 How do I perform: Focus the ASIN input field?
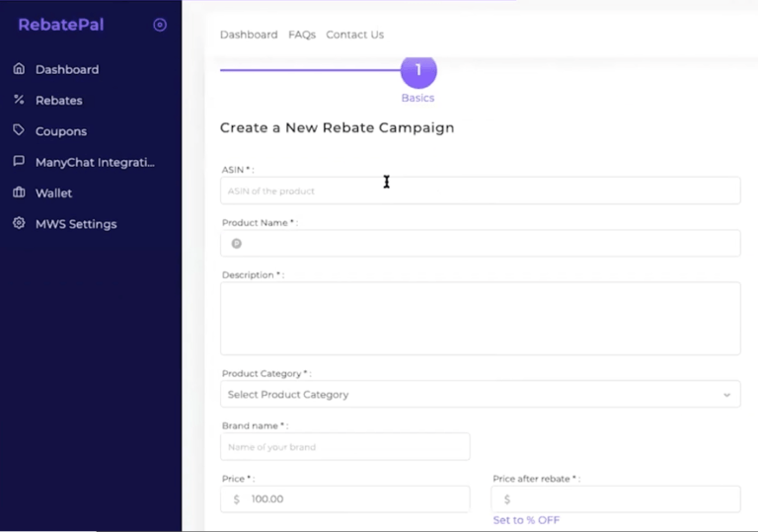pyautogui.click(x=480, y=190)
